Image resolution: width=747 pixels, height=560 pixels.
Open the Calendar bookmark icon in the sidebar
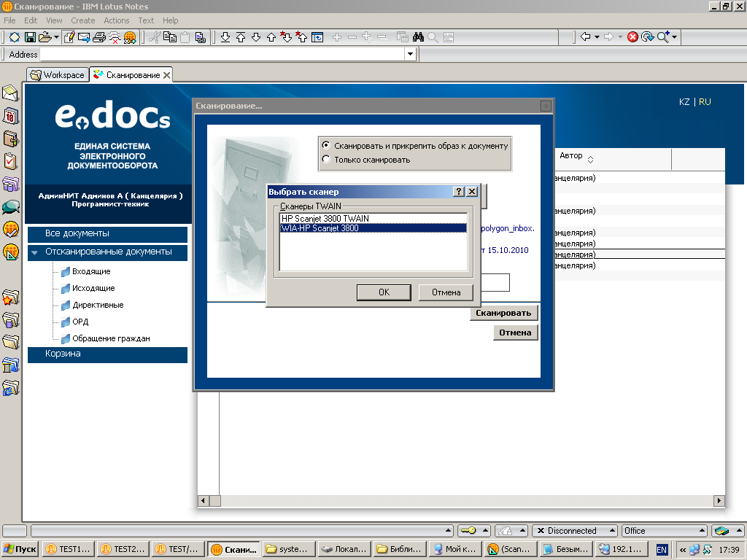pos(10,116)
